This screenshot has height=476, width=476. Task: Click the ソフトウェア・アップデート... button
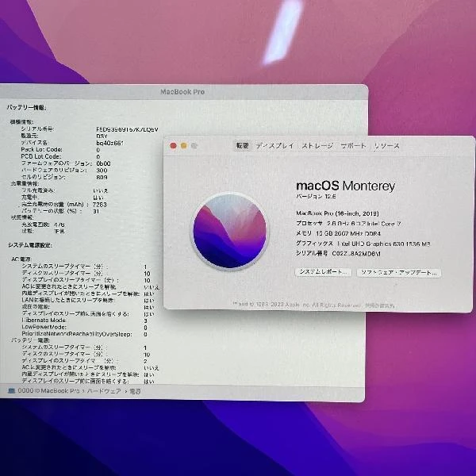pos(399,272)
